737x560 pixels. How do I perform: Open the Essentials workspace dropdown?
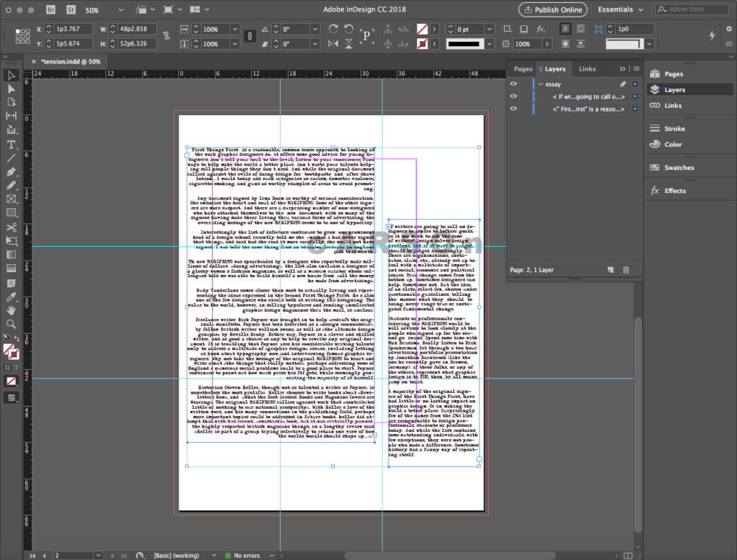point(621,10)
